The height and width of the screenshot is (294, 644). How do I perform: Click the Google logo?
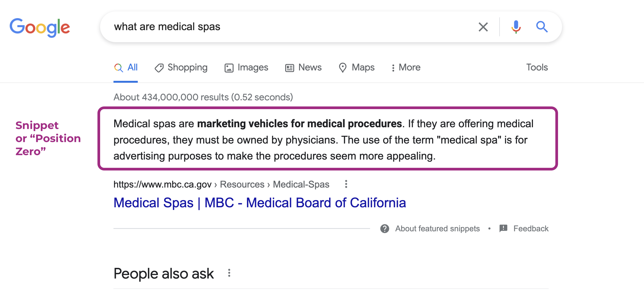click(x=40, y=27)
